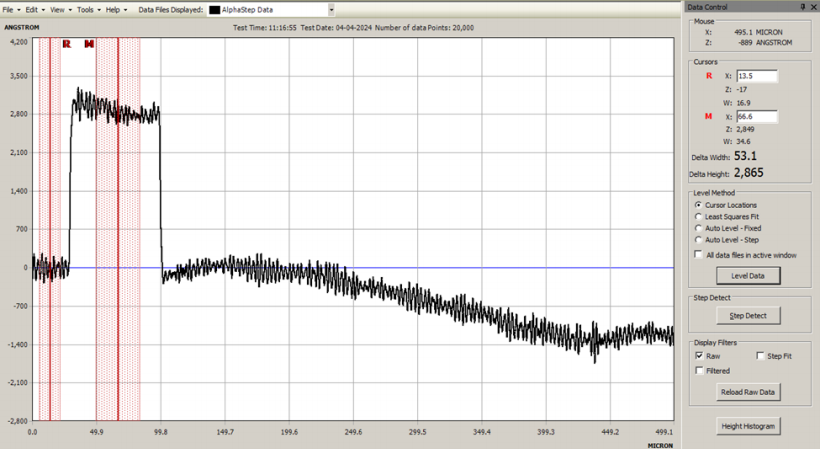
Task: Open the File menu
Action: pos(8,10)
